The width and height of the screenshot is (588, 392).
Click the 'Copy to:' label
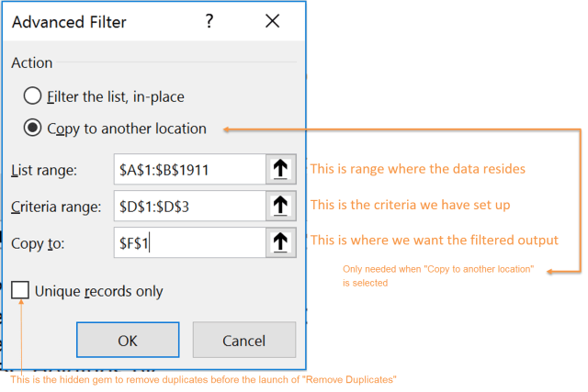coord(40,241)
